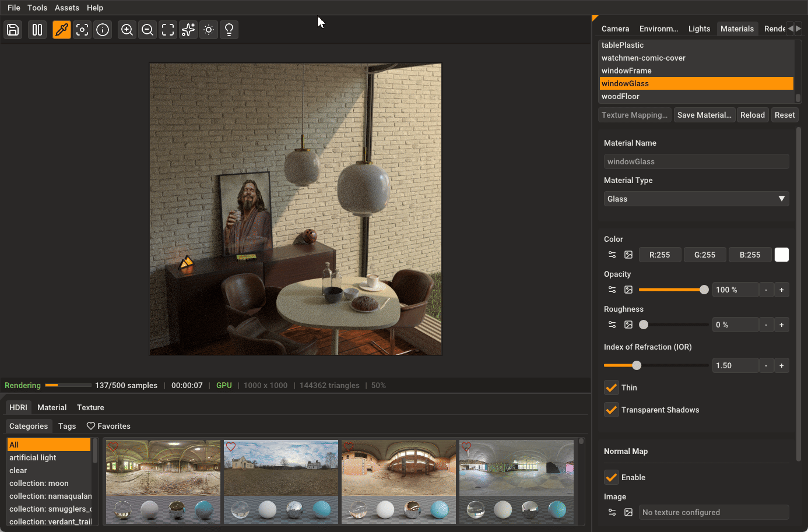
Task: Click the sparkles denoise icon
Action: pos(188,30)
